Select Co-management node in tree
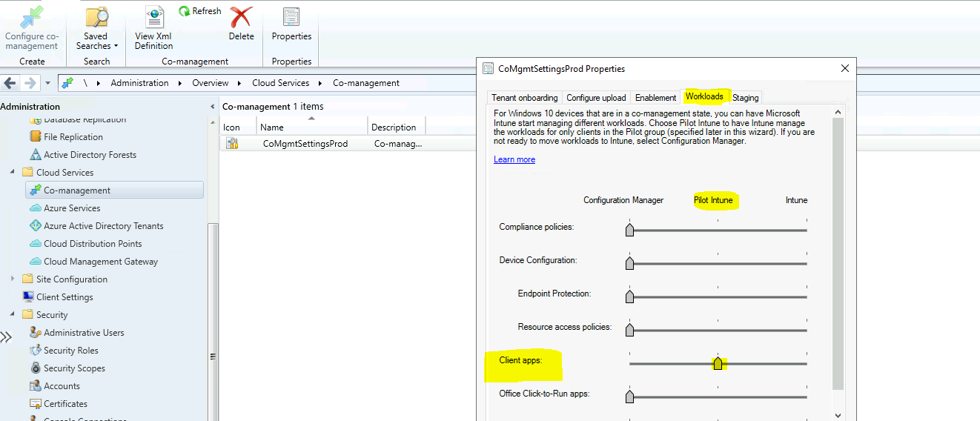 click(x=113, y=190)
